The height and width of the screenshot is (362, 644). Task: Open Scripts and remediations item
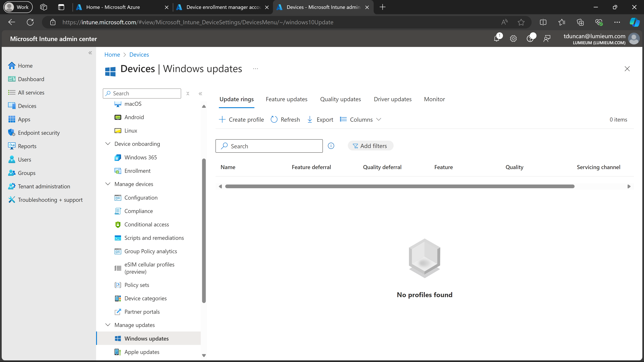tap(154, 238)
